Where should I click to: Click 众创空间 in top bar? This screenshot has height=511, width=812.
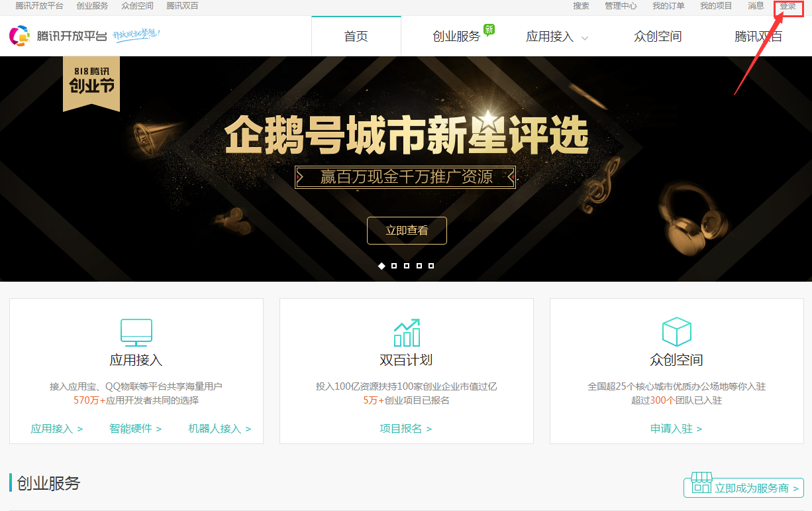point(137,6)
